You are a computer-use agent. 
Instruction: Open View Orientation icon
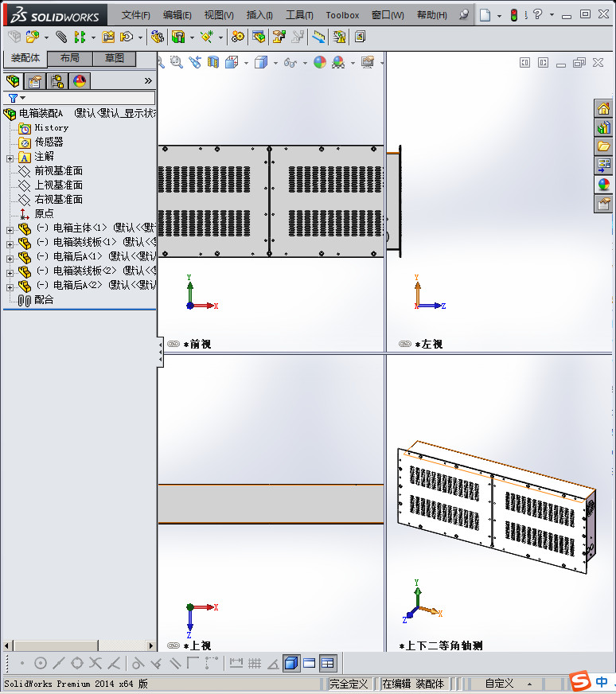232,62
